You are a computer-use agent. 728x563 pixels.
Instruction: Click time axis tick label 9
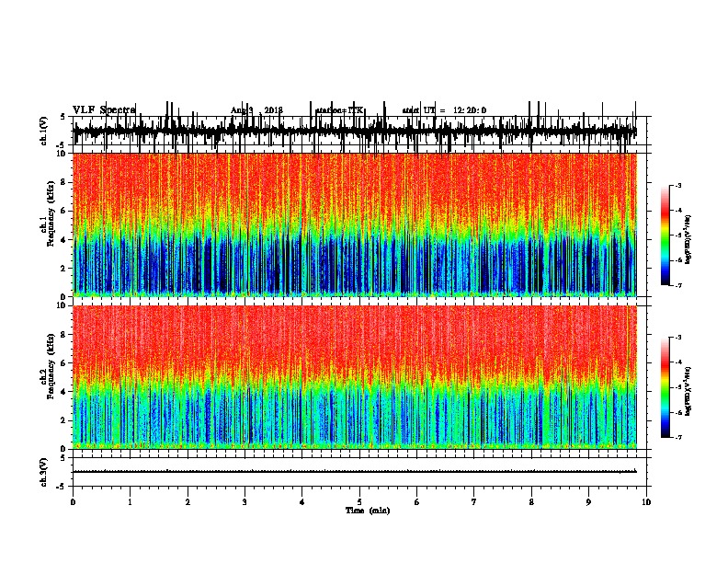tap(588, 502)
